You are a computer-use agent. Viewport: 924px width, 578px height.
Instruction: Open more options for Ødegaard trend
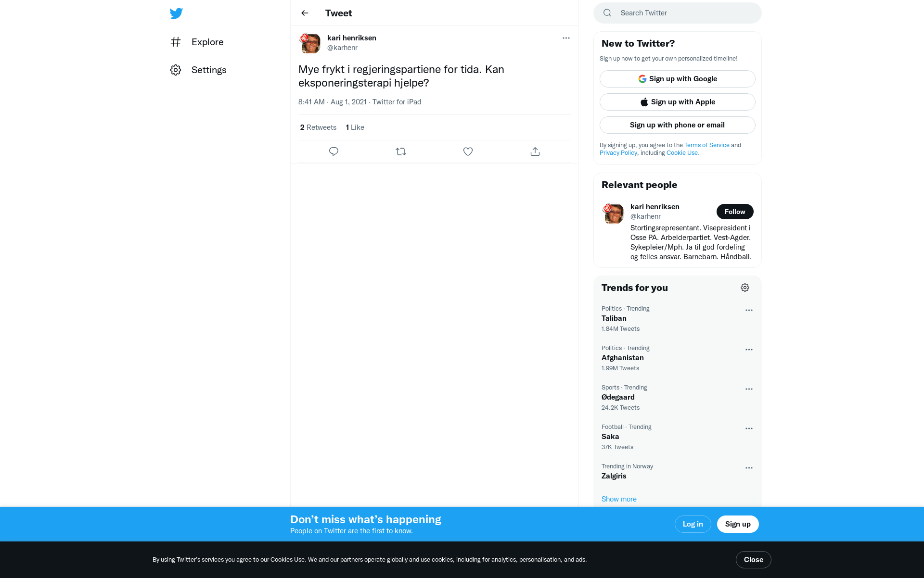(x=749, y=389)
